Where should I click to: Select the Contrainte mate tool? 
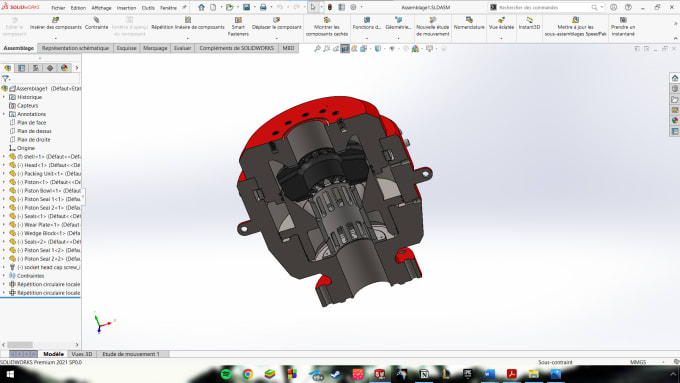(x=96, y=23)
